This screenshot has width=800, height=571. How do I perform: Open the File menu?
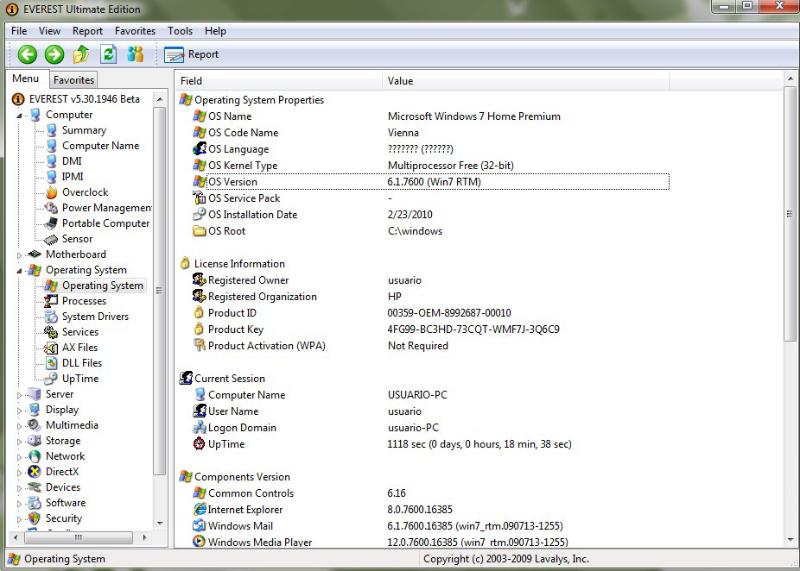[x=19, y=31]
